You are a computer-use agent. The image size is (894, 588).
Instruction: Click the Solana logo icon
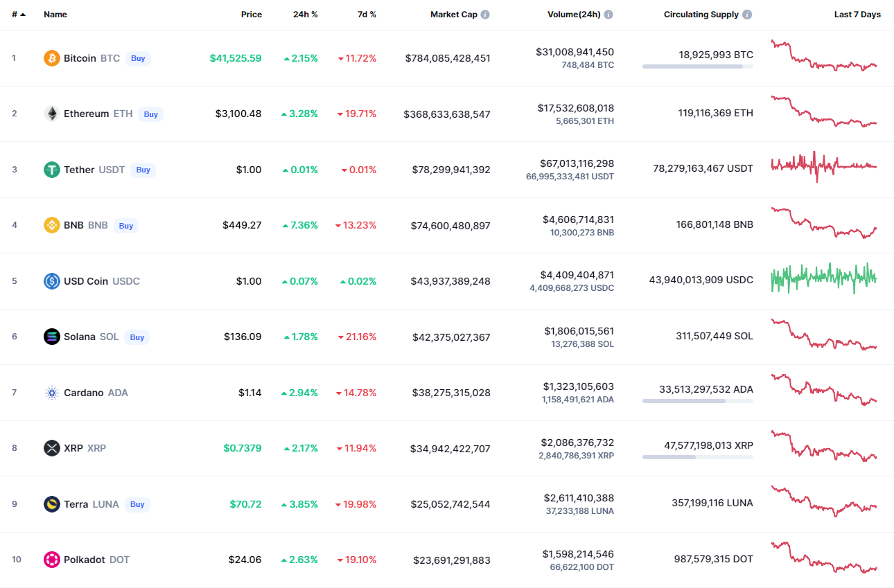coord(52,337)
